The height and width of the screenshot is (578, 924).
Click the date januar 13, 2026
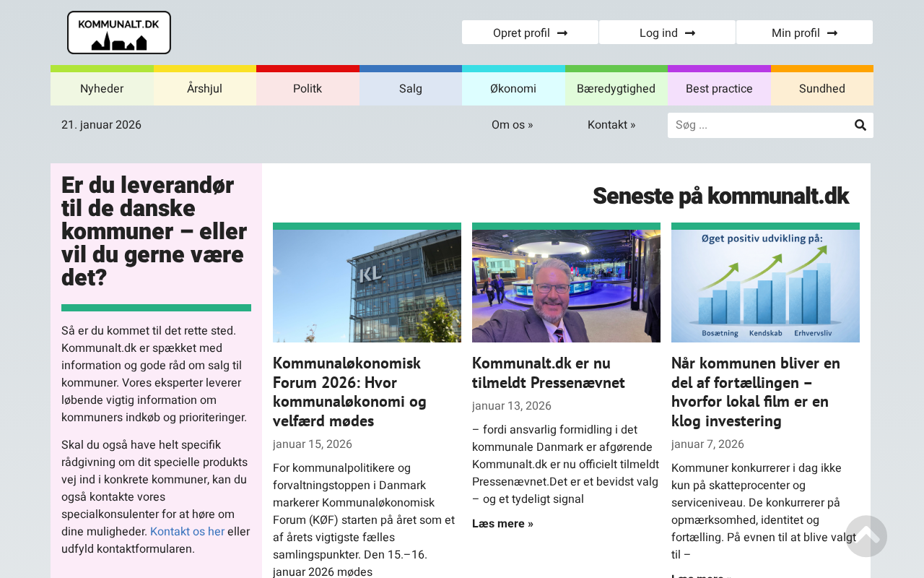(512, 405)
